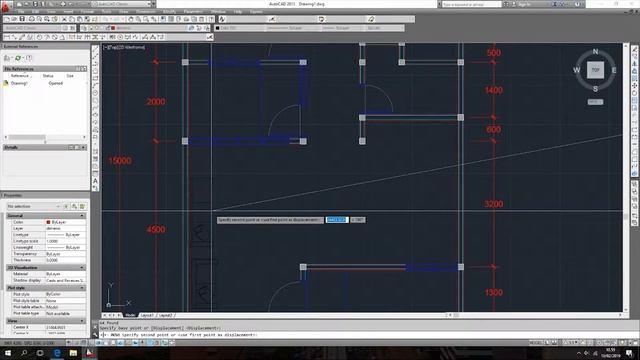Select the Line tool in Draw toolbar

coord(96,49)
